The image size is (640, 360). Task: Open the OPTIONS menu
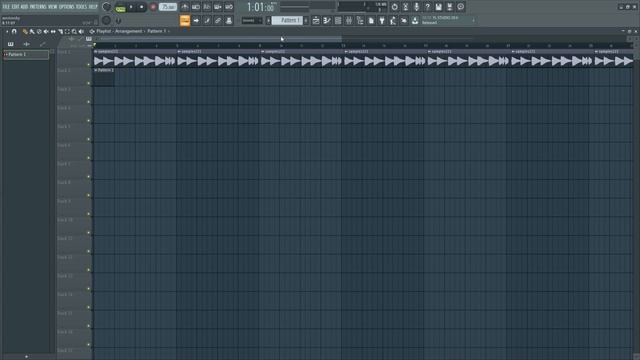67,7
